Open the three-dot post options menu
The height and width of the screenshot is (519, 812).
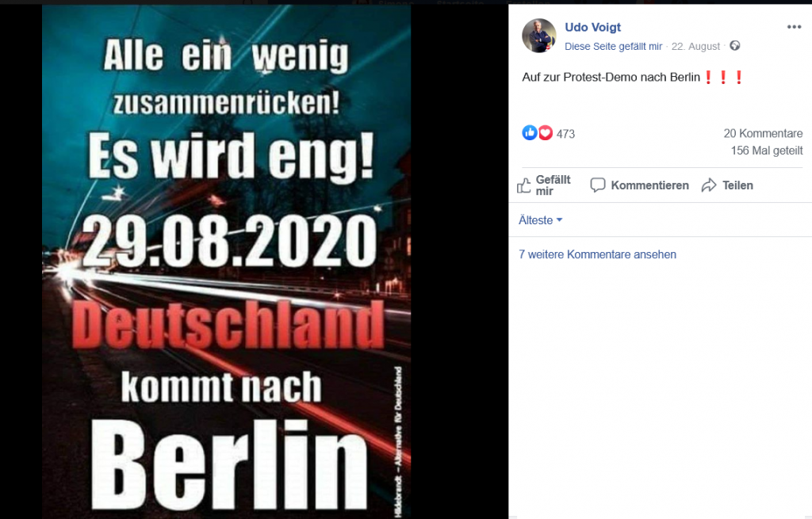pyautogui.click(x=794, y=27)
